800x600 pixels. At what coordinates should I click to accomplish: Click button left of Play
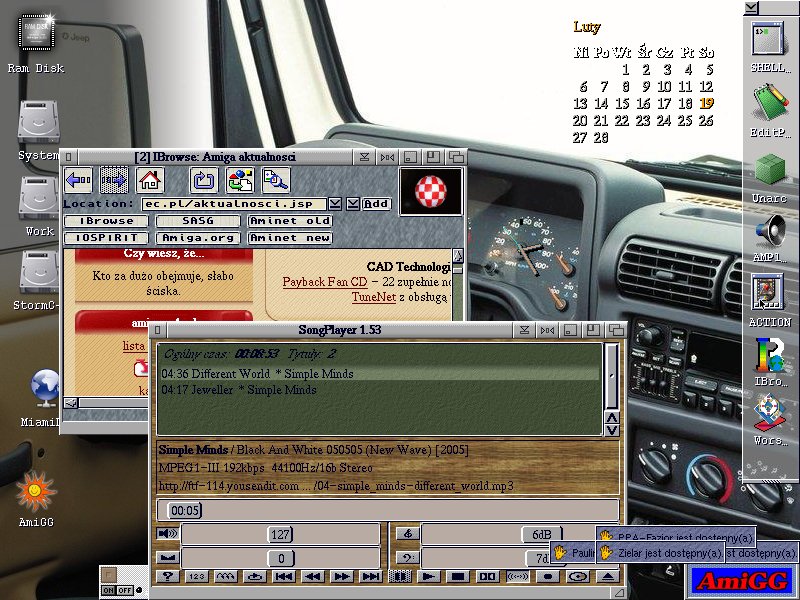(400, 577)
